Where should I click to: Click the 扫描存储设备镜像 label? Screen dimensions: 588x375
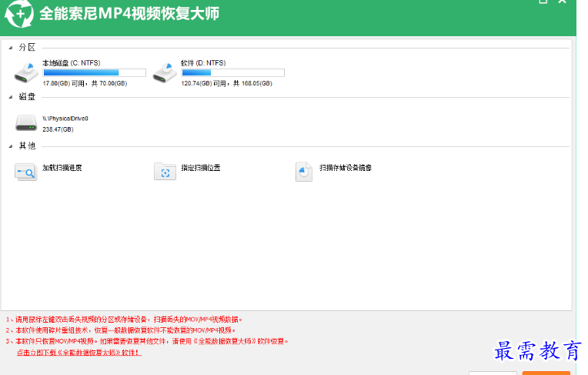[346, 168]
